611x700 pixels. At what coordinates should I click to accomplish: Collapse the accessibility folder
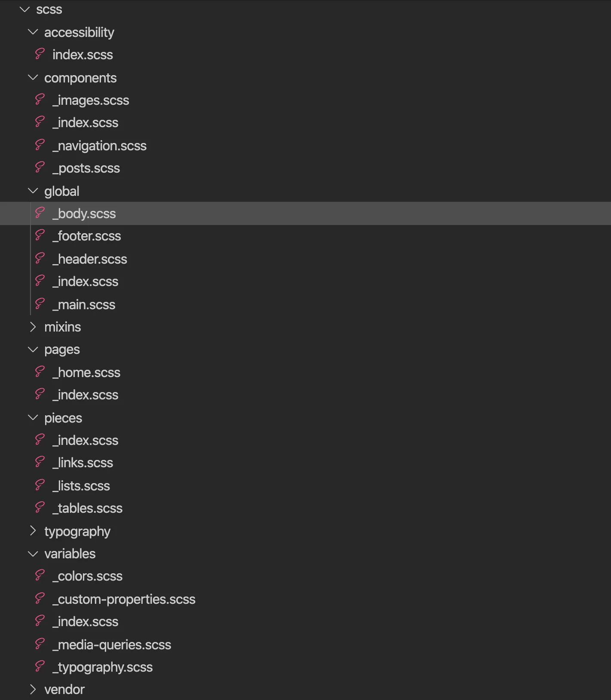click(33, 32)
